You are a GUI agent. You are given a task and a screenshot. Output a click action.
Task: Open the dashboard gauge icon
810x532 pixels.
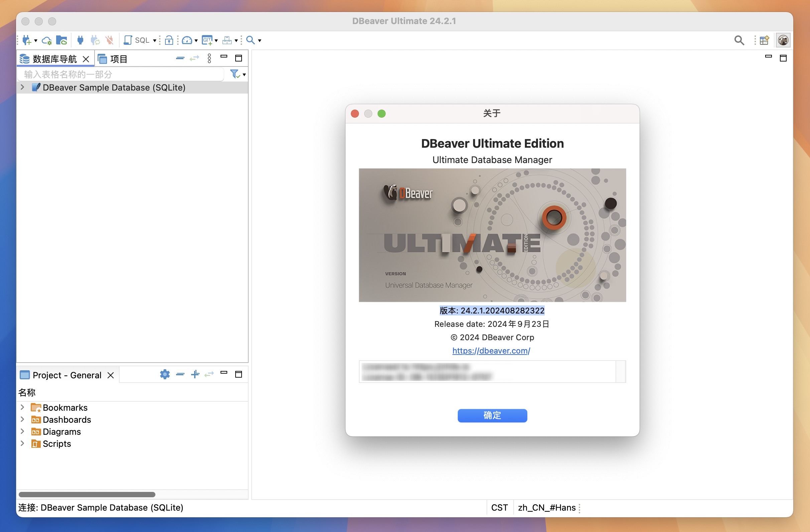(187, 40)
